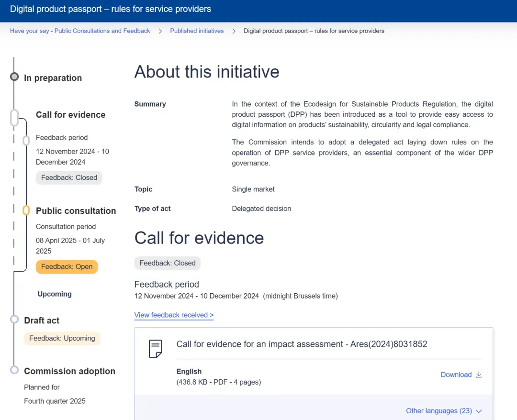Select Public consultation in sidebar
Viewport: 517px width, 420px height.
click(x=76, y=211)
